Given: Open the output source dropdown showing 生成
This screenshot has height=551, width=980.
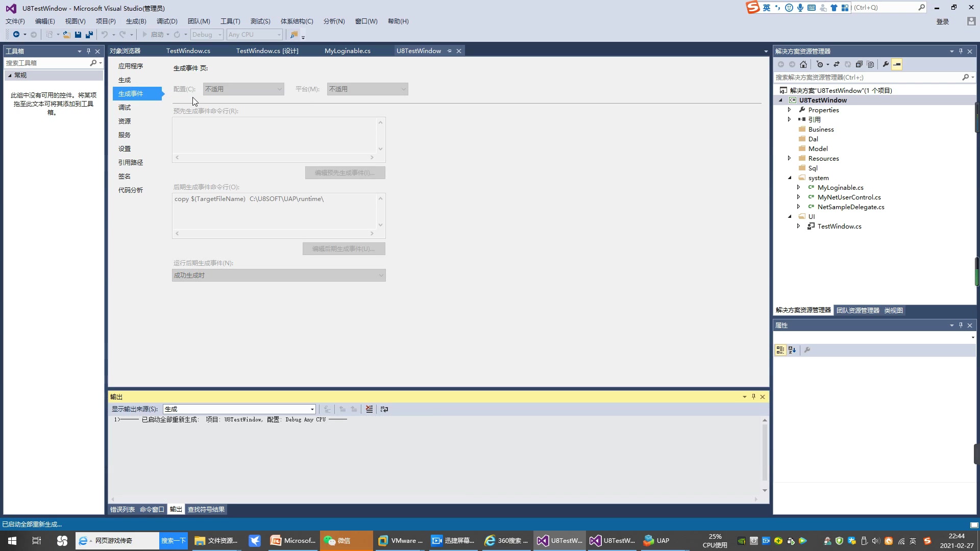Looking at the screenshot, I should (239, 409).
